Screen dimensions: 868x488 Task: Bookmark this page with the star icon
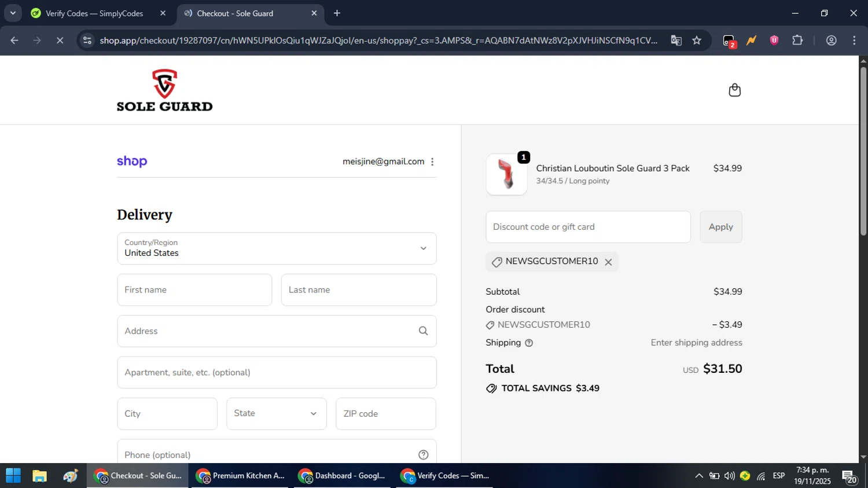click(697, 40)
